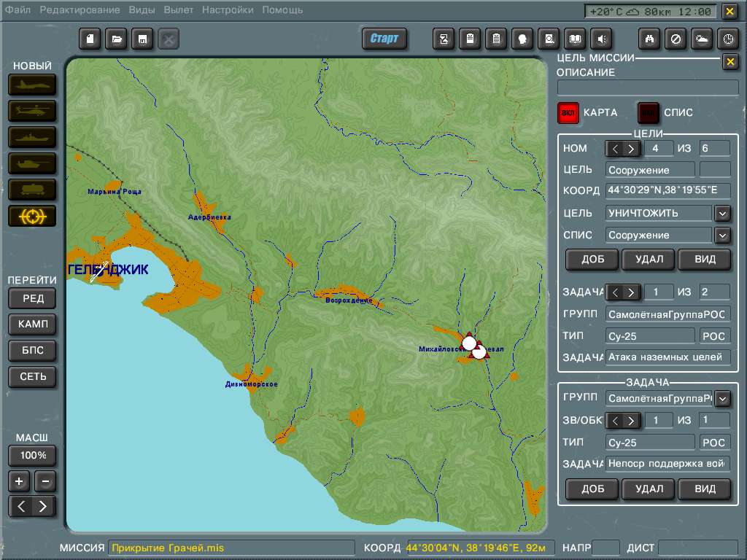Click the Старт button
747x560 pixels.
[384, 39]
